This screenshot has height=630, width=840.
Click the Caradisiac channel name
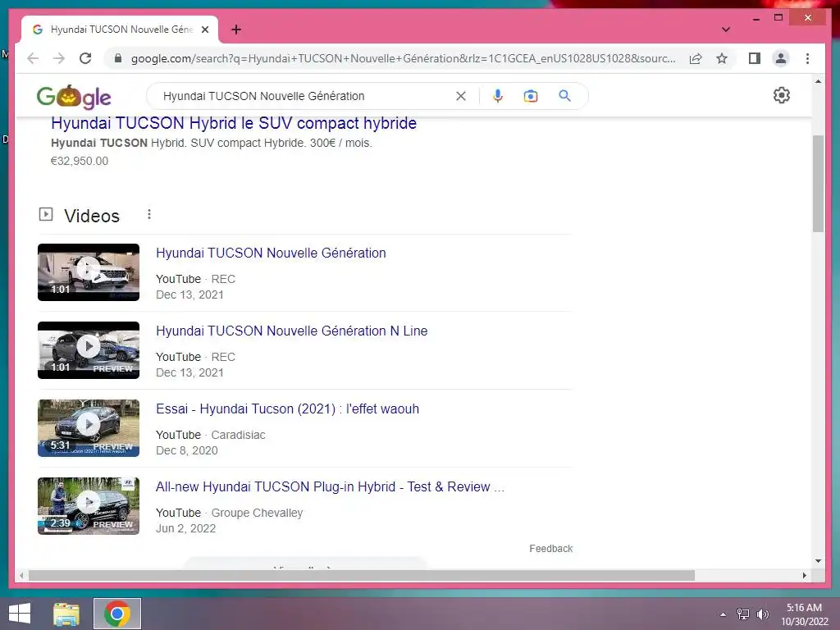(x=238, y=435)
